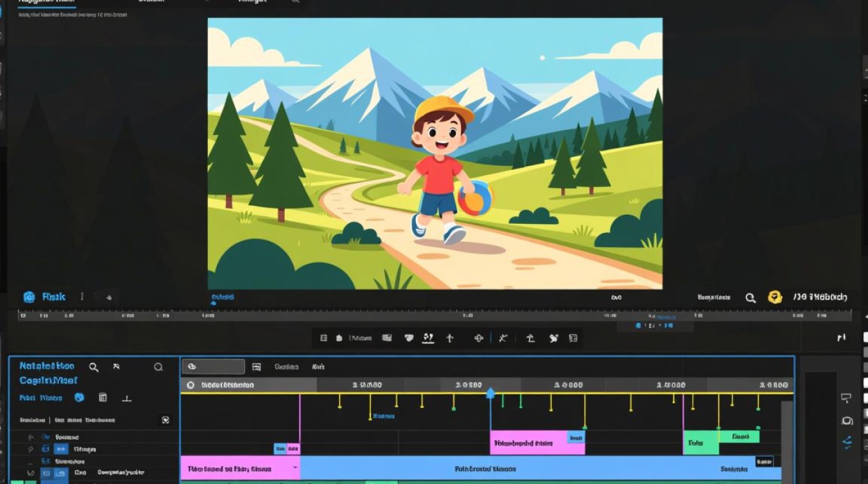Click the blue logo label below the preview's left corner
The height and width of the screenshot is (484, 868).
[x=45, y=297]
